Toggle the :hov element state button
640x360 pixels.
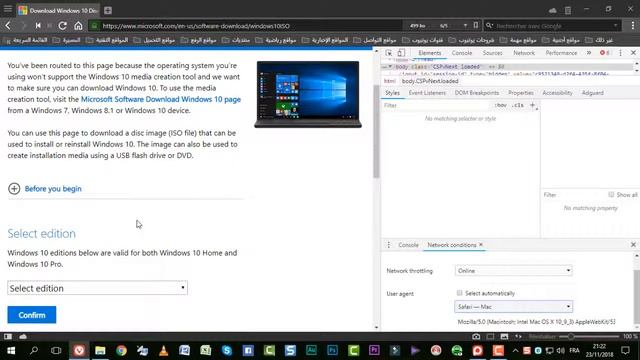(x=500, y=105)
